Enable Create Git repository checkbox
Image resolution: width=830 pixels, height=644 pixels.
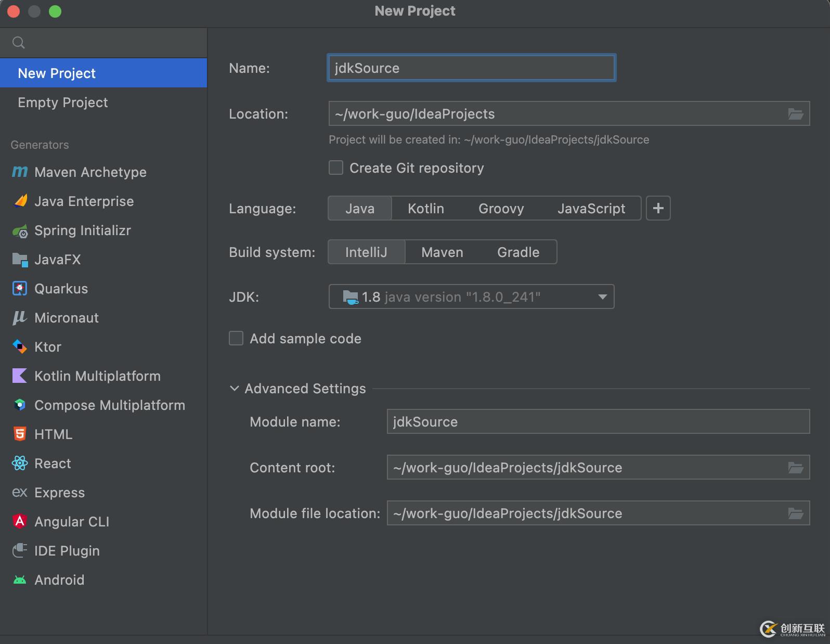[336, 168]
